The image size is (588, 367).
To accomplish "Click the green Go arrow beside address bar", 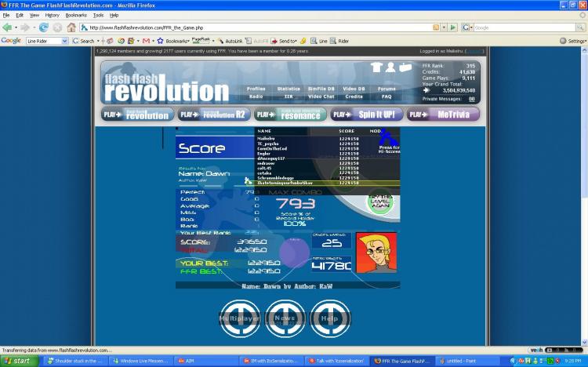I will [x=453, y=27].
